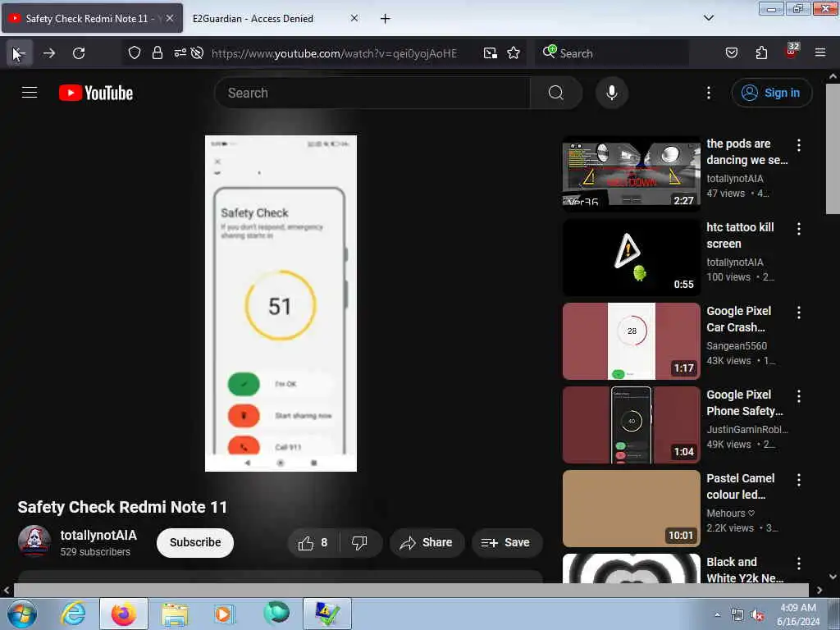The width and height of the screenshot is (840, 630).
Task: Switch to 'Safety Check Redmi Note 11' tab
Action: pyautogui.click(x=92, y=18)
